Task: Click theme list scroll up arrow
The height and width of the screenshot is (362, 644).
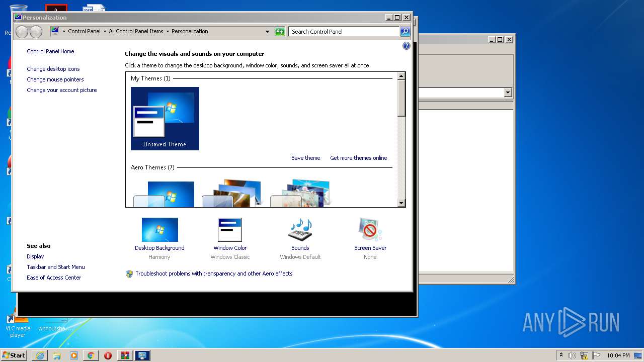Action: tap(401, 76)
